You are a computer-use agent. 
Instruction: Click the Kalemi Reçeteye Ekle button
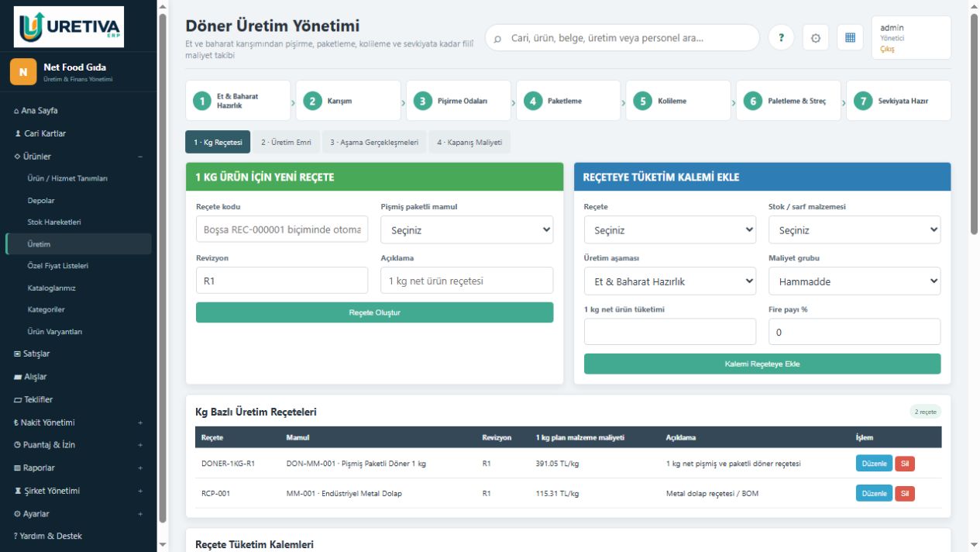click(762, 364)
